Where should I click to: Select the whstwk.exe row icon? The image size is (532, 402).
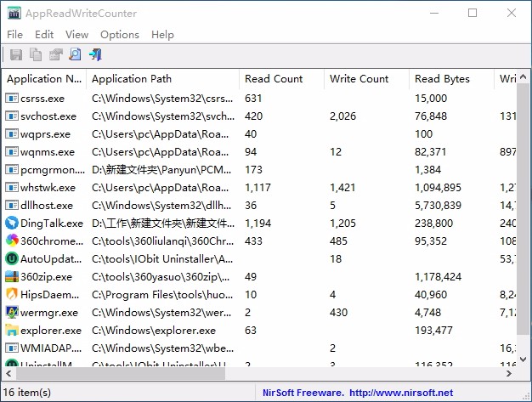point(12,187)
